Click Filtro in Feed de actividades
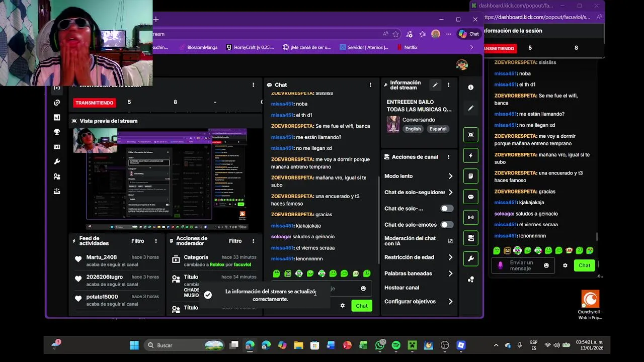This screenshot has height=362, width=644. (x=138, y=241)
